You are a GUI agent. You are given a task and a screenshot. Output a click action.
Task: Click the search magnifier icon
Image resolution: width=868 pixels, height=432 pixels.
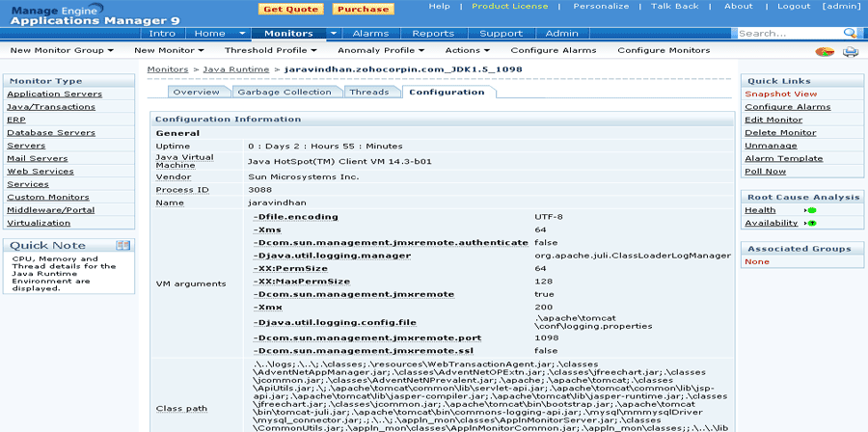point(850,33)
